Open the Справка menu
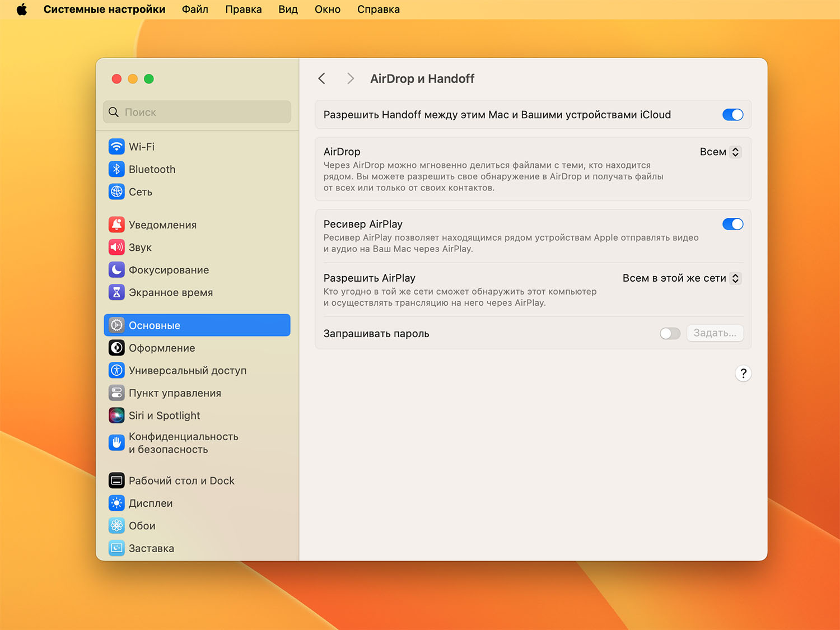Image resolution: width=840 pixels, height=630 pixels. (x=378, y=10)
